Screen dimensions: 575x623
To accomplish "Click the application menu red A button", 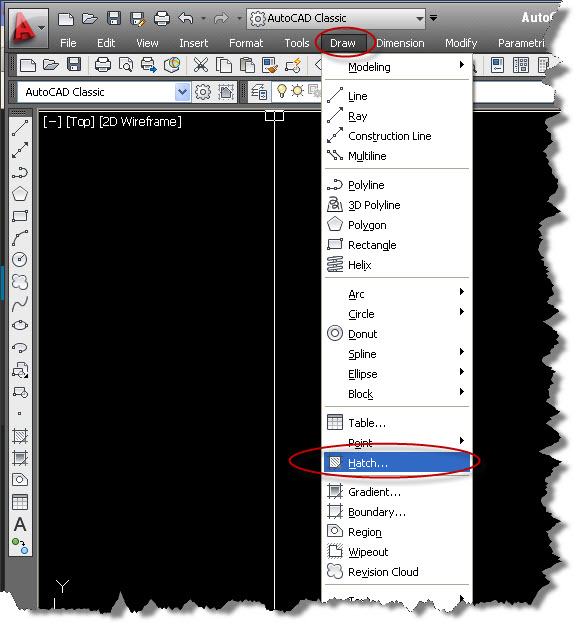I will 27,27.
